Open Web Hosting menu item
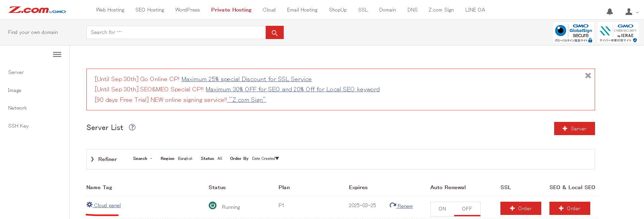 (110, 10)
